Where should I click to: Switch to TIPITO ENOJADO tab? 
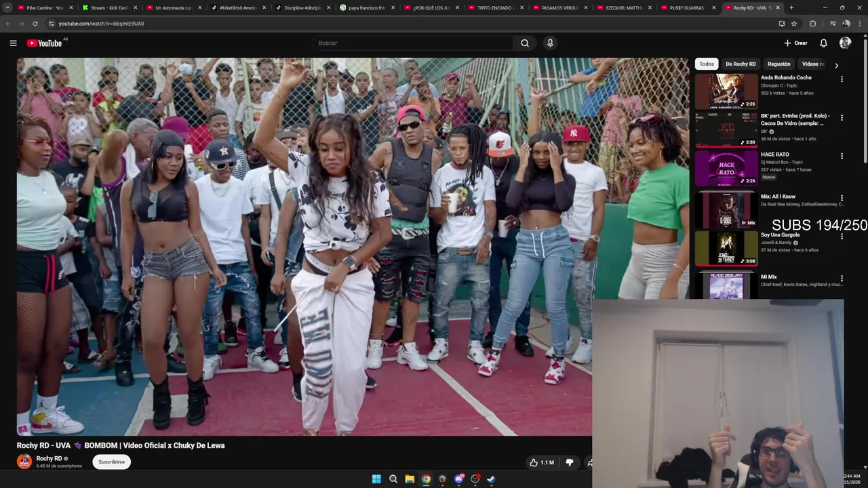(x=496, y=7)
